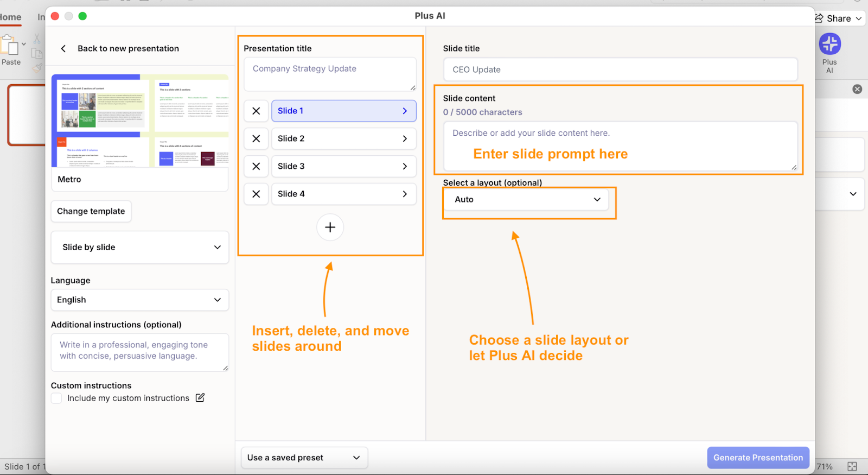Remove Slide 3 using its X icon
The width and height of the screenshot is (868, 475).
tap(256, 166)
